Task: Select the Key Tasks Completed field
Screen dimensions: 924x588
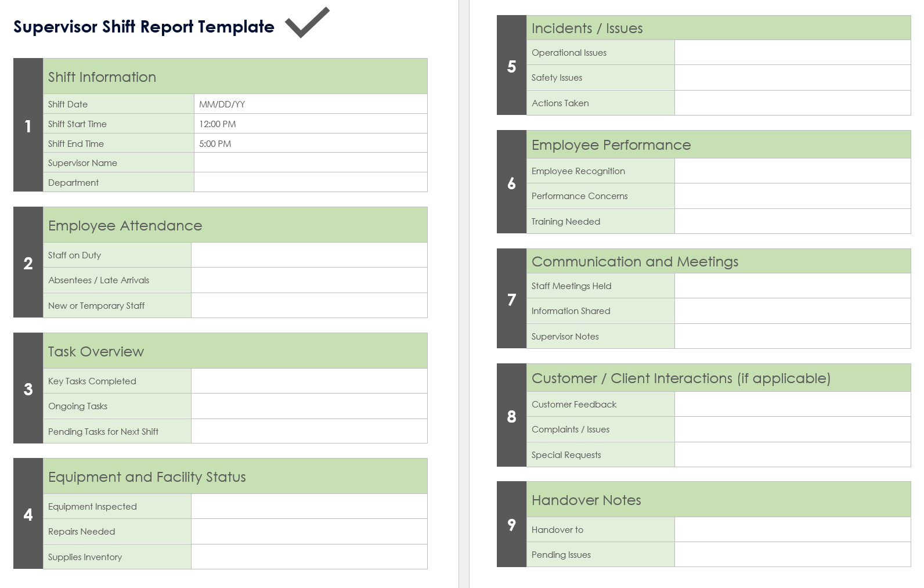Action: (309, 381)
